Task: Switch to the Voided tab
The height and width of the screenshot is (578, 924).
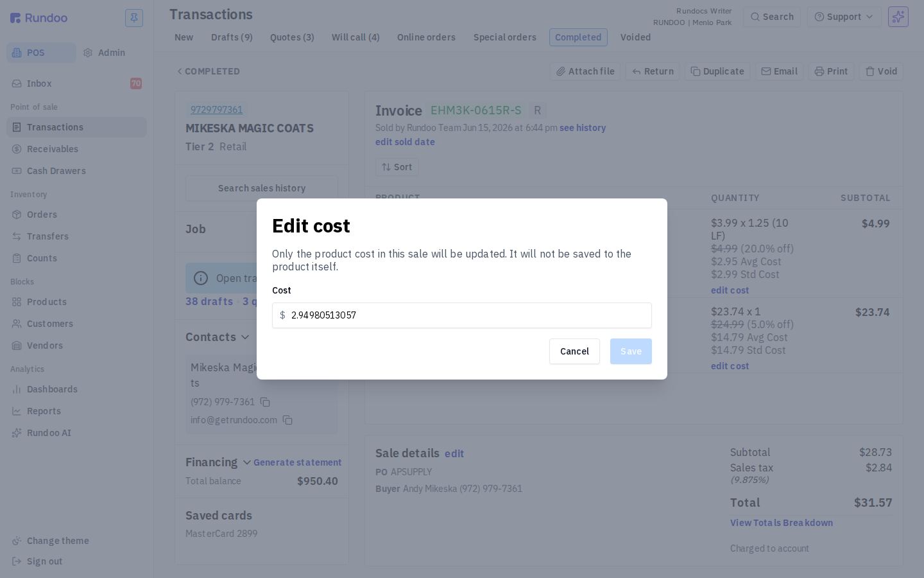Action: [x=635, y=37]
